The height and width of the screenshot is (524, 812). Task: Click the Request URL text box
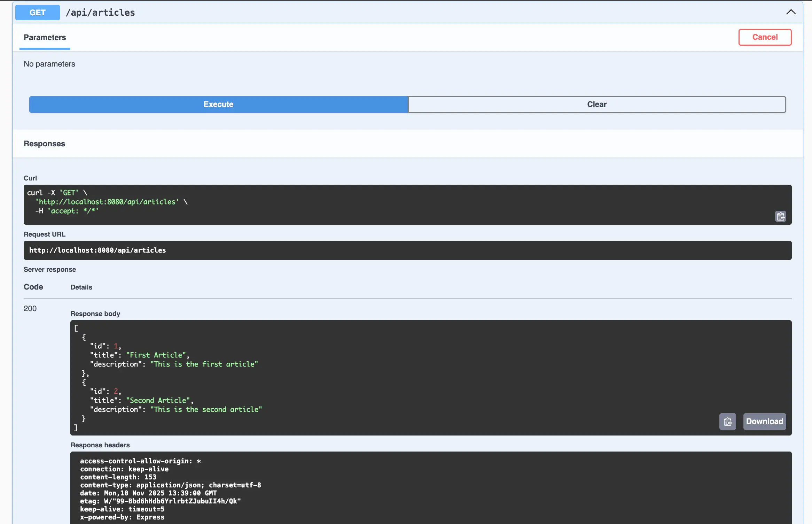(407, 250)
